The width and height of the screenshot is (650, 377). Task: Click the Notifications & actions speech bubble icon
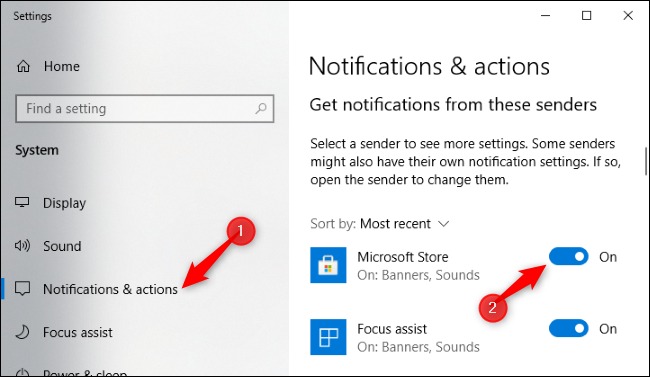22,289
